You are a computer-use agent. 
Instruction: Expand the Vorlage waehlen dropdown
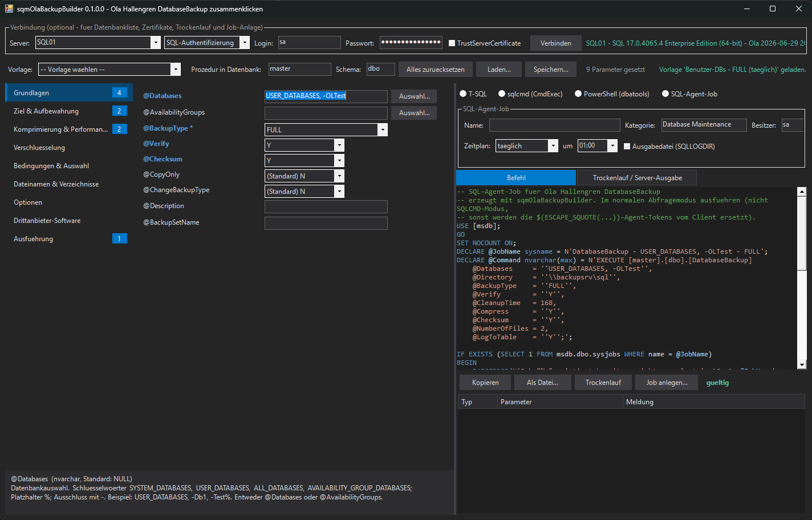point(176,69)
